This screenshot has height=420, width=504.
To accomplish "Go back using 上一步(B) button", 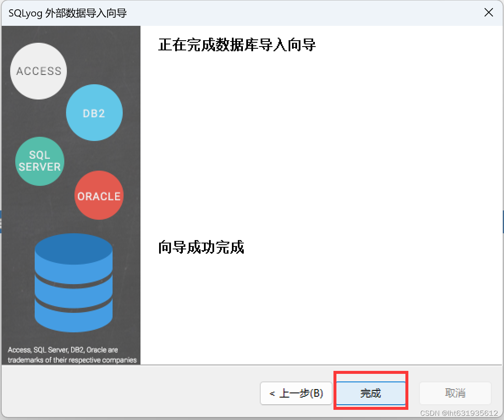I will click(296, 393).
